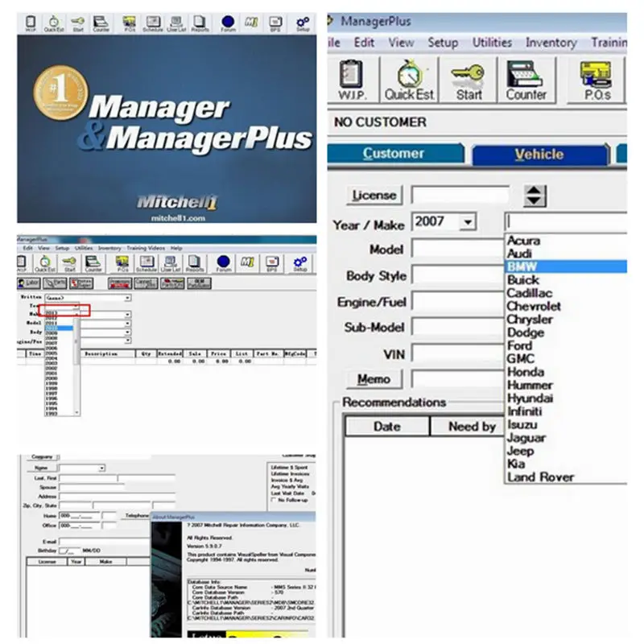Click the Make text field above Acura
The width and height of the screenshot is (644, 644).
coord(566,222)
